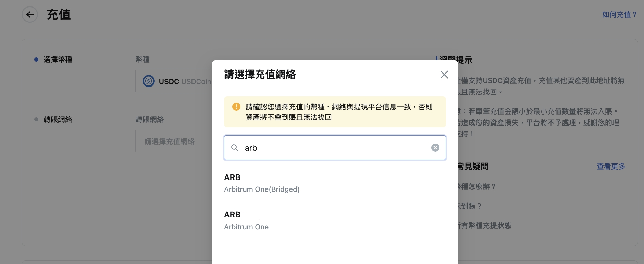The height and width of the screenshot is (264, 644).
Task: Click the magnifier search icon
Action: [x=235, y=148]
